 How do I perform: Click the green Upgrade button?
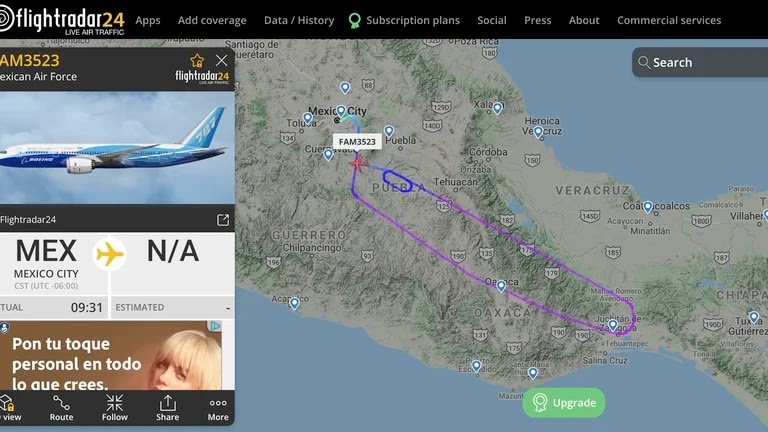[x=563, y=403]
